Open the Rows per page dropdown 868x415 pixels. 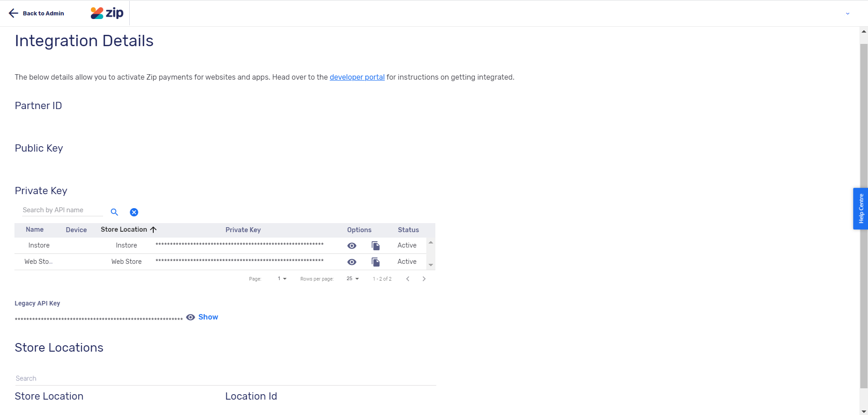click(353, 279)
